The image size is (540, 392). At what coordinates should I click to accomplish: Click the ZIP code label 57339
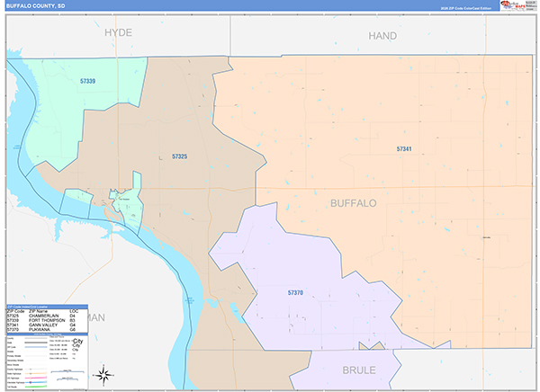click(88, 81)
